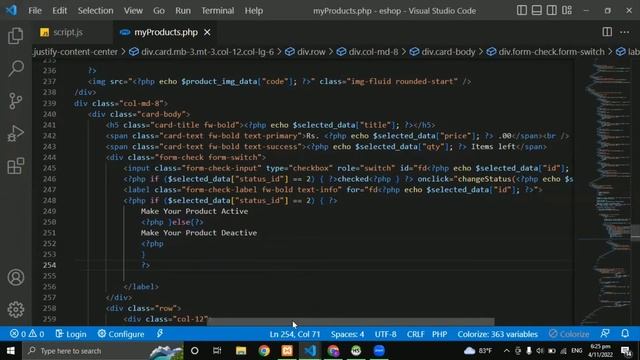Open the Accounts menu icon
This screenshot has height=360, width=640.
coord(16,278)
